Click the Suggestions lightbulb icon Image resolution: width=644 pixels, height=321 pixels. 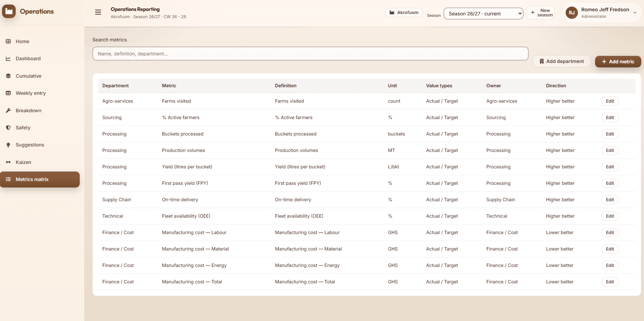[8, 145]
